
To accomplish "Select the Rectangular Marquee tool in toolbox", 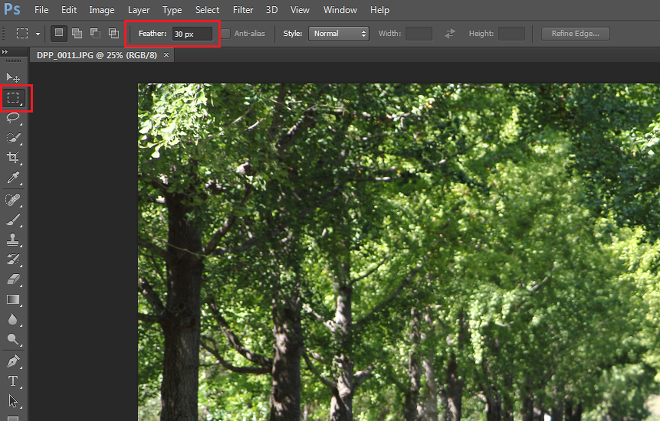I will click(13, 98).
